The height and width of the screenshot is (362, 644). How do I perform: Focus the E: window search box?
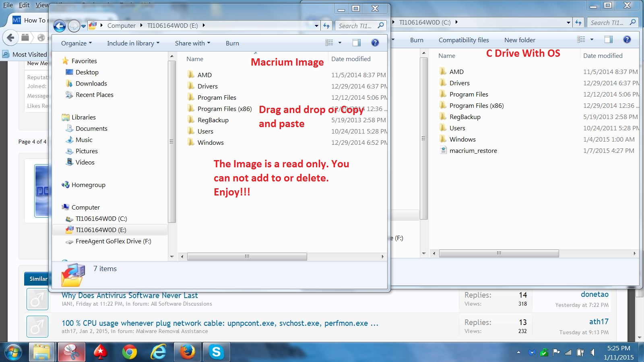coord(361,26)
